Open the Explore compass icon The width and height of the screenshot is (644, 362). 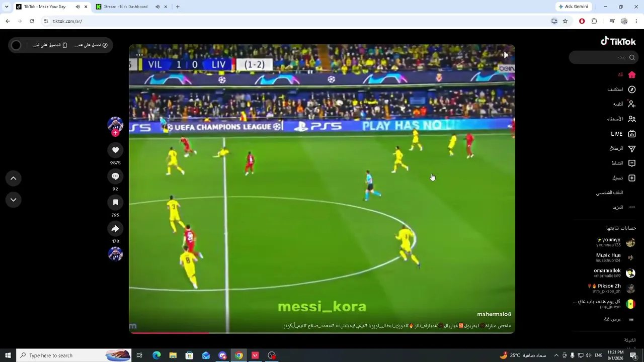[632, 89]
